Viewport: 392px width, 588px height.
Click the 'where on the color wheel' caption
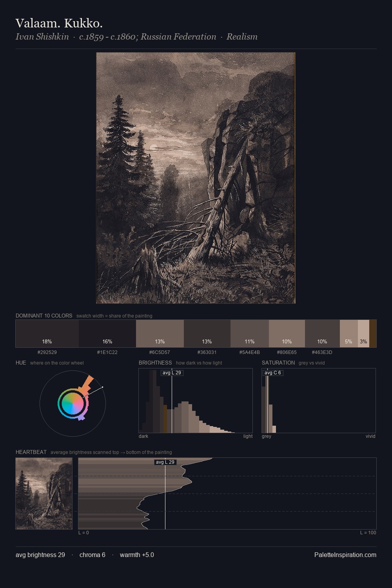[57, 363]
